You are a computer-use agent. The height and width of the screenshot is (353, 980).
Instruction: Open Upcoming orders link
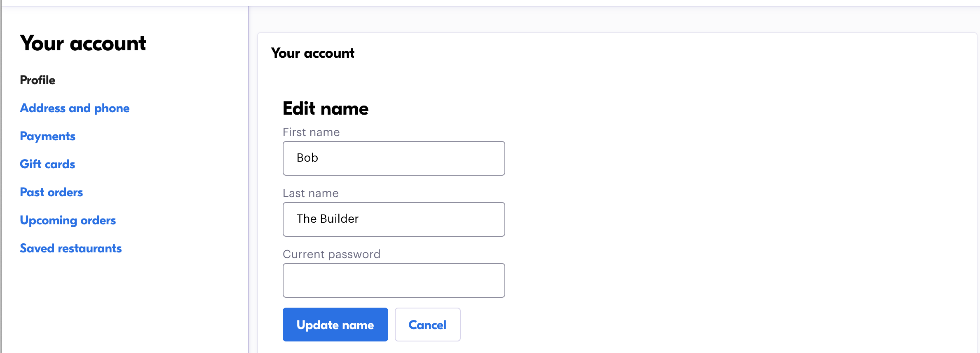[68, 220]
